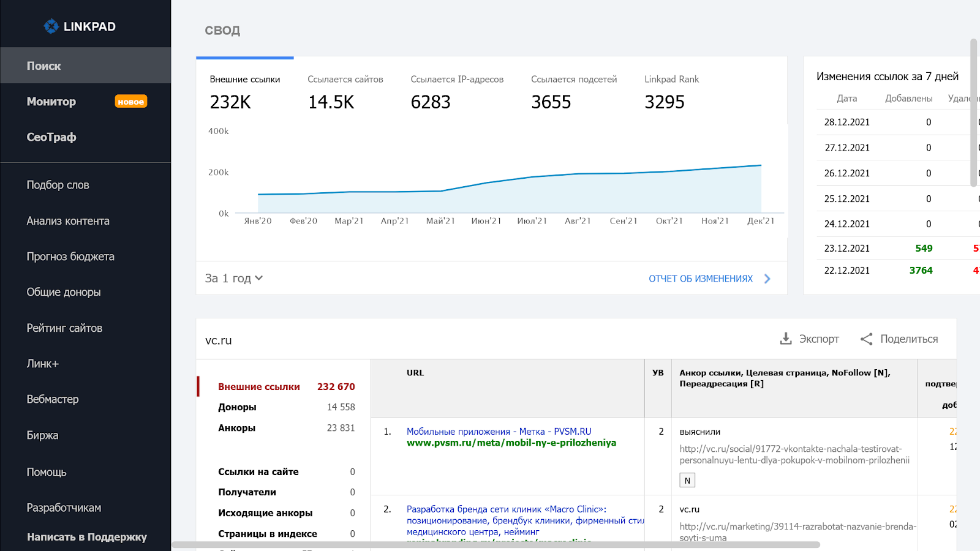Select Исходящие анкоры row
This screenshot has width=980, height=551.
[286, 513]
